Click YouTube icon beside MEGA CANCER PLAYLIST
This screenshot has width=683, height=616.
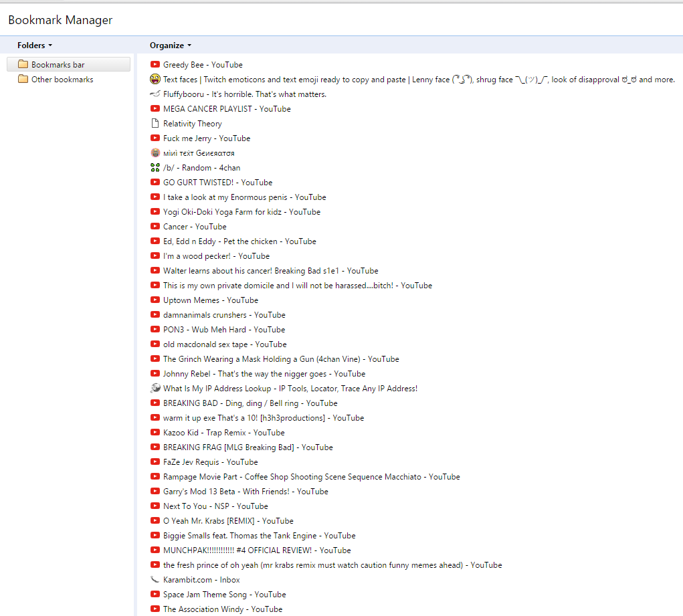(155, 108)
